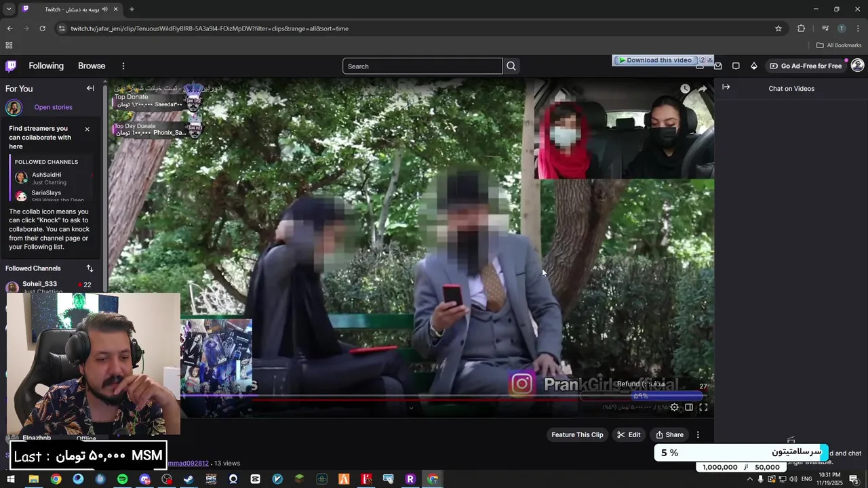Open the user profile avatar menu
The width and height of the screenshot is (868, 488).
coord(857,66)
